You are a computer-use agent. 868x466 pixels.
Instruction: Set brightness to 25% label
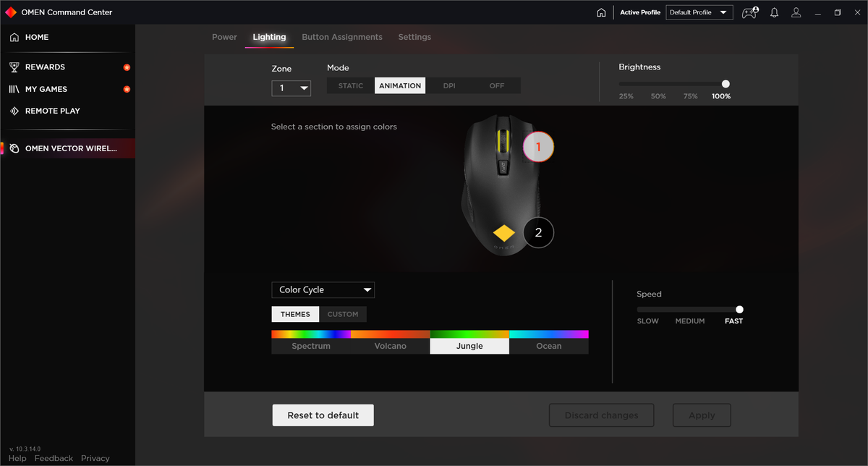(x=626, y=96)
